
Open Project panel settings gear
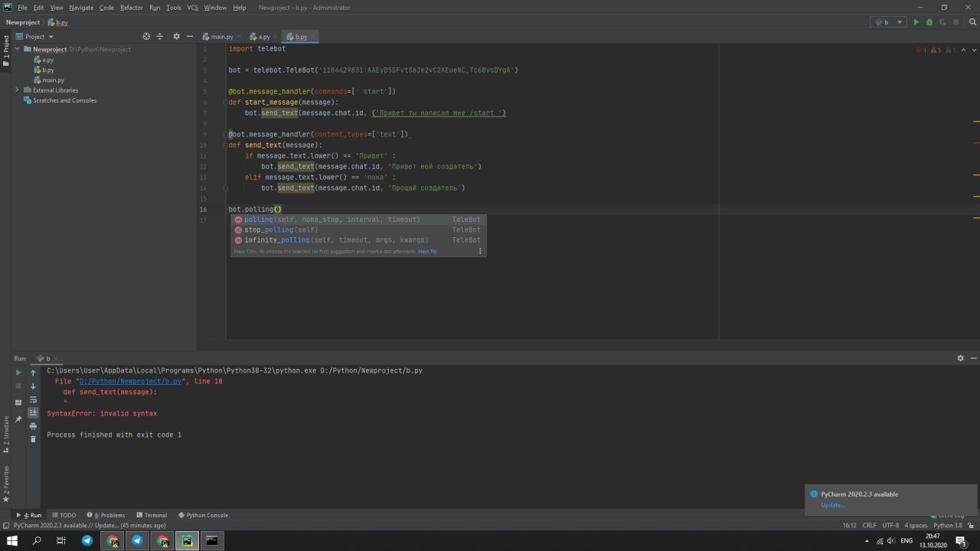tap(176, 36)
